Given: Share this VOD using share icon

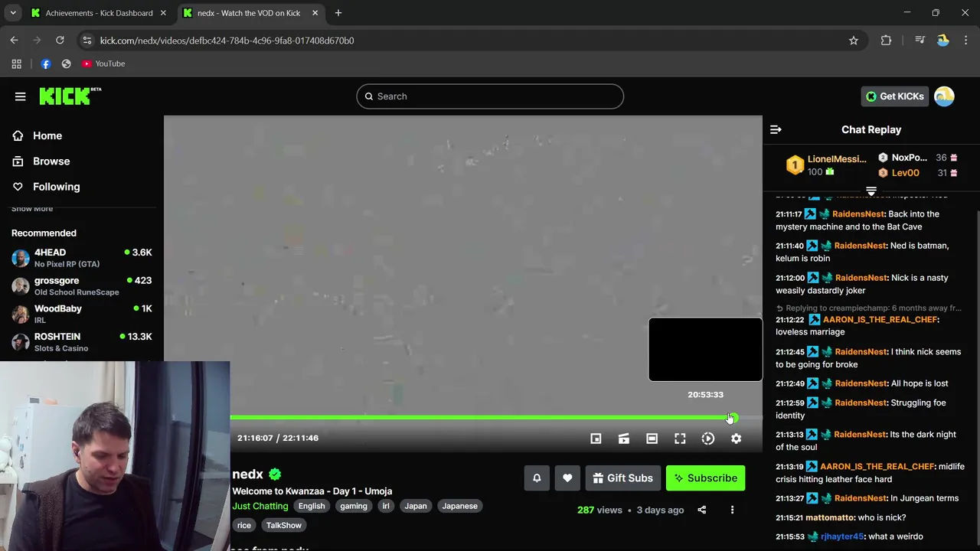Looking at the screenshot, I should pos(701,510).
